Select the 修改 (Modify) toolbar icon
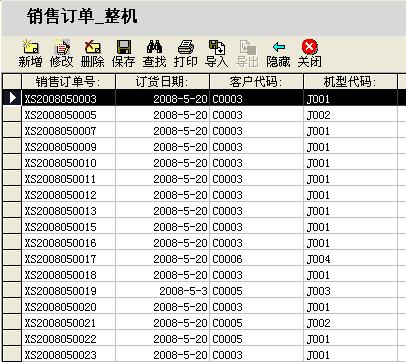This screenshot has width=406, height=362. click(61, 53)
